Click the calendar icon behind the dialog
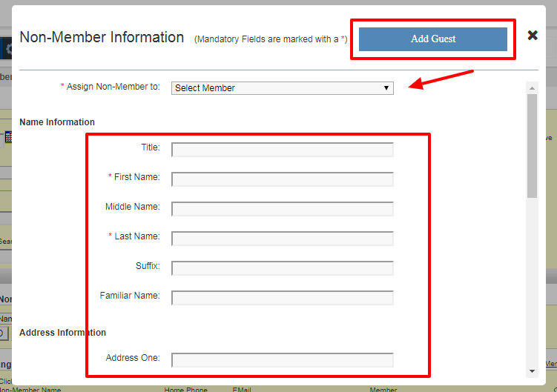This screenshot has height=392, width=557. click(x=8, y=136)
